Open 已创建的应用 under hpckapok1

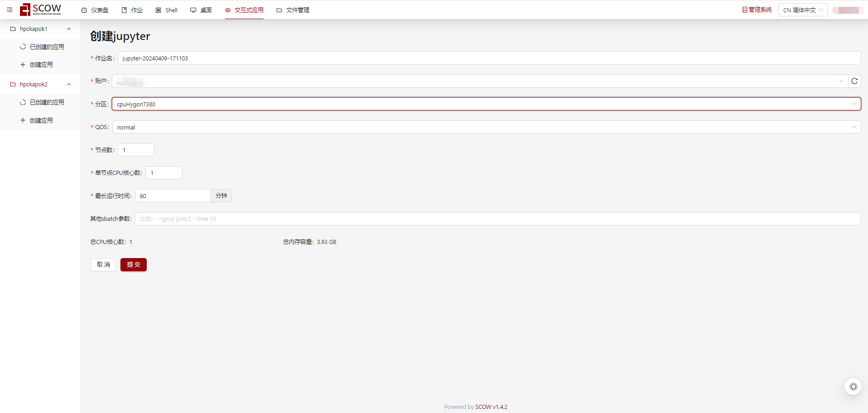pyautogui.click(x=42, y=47)
